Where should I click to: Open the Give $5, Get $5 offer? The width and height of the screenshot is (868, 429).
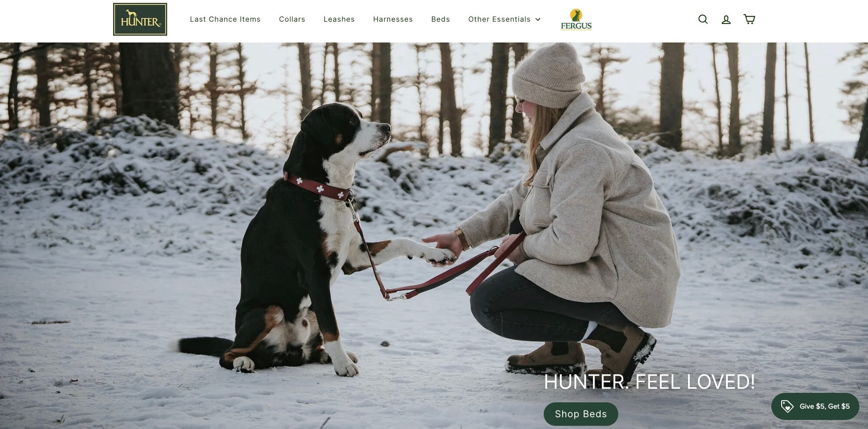(815, 406)
